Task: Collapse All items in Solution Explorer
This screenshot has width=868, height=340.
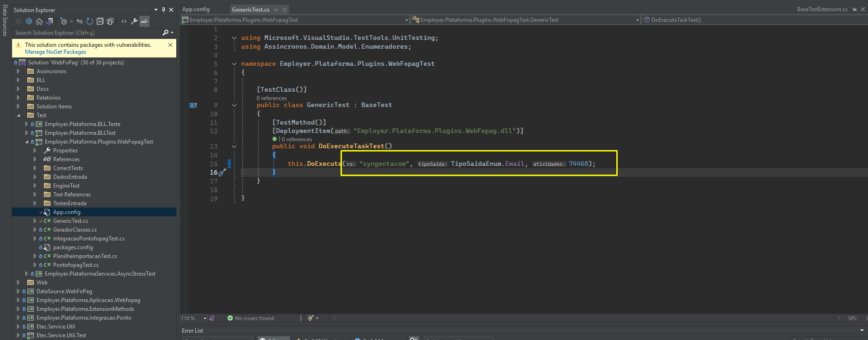Action: [x=100, y=21]
